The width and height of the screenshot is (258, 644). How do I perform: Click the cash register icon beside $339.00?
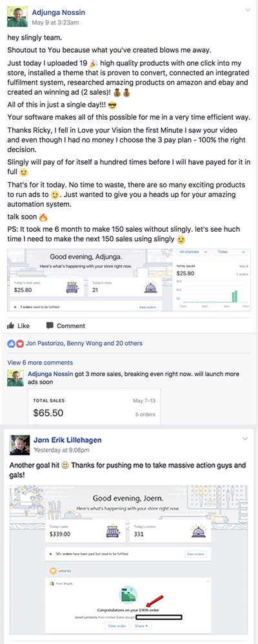click(x=113, y=531)
